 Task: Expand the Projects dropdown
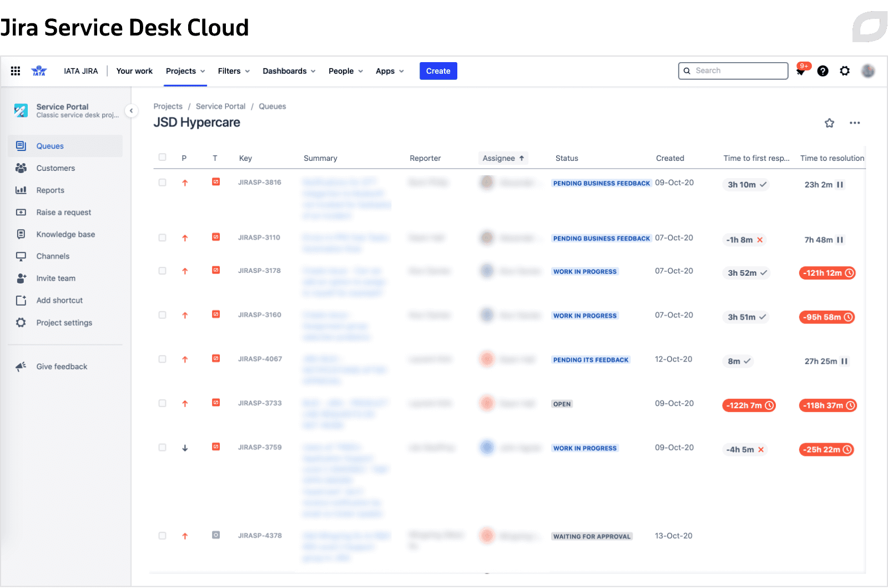185,71
